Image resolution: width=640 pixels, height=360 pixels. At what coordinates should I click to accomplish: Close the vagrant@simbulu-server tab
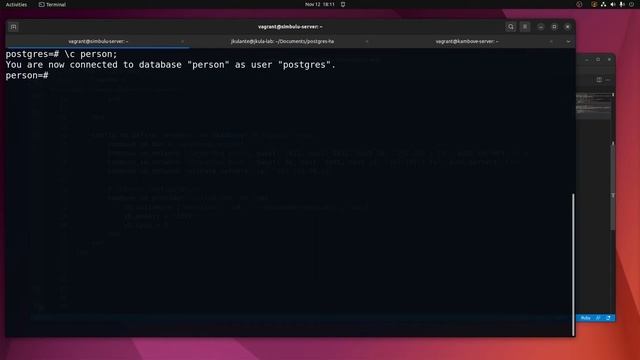pos(182,42)
